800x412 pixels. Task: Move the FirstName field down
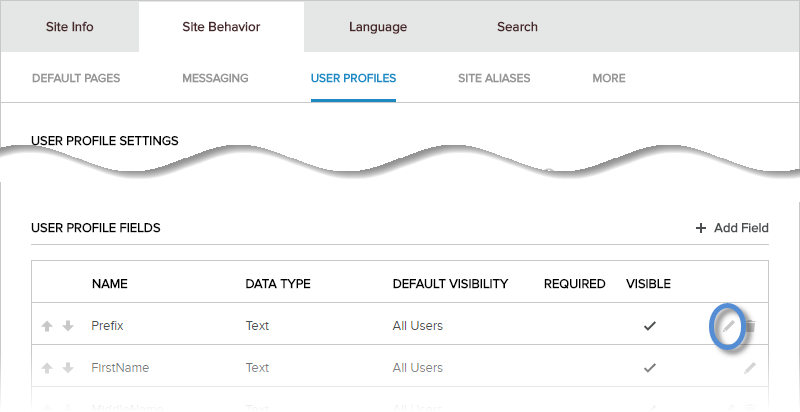pos(68,368)
